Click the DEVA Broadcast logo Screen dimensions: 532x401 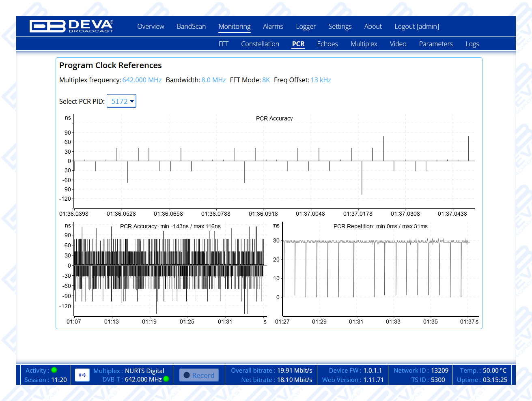pos(71,26)
